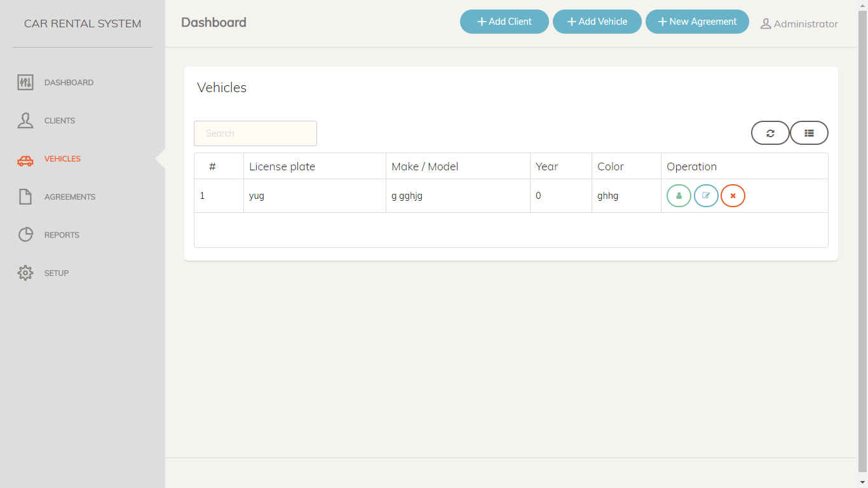
Task: Click the Dashboard sliders icon in sidebar
Action: 25,83
